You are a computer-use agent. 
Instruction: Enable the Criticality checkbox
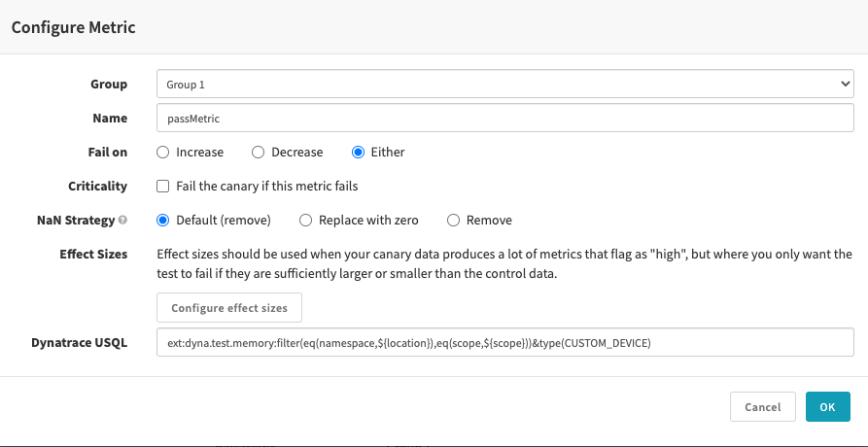pos(163,186)
